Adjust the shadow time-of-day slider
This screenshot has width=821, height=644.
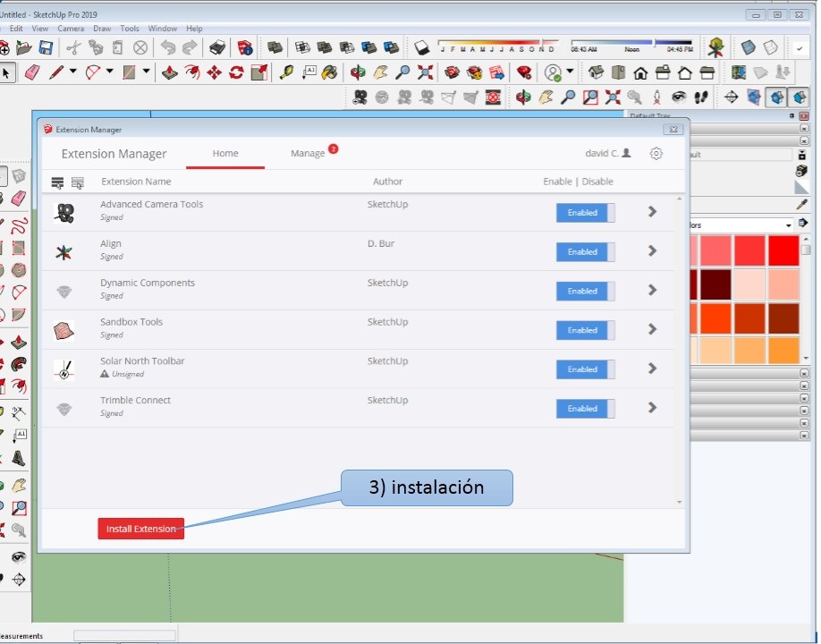(631, 45)
